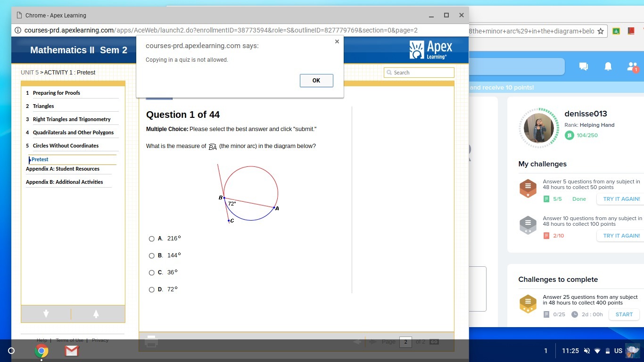Select answer B, 144 degrees

[152, 256]
